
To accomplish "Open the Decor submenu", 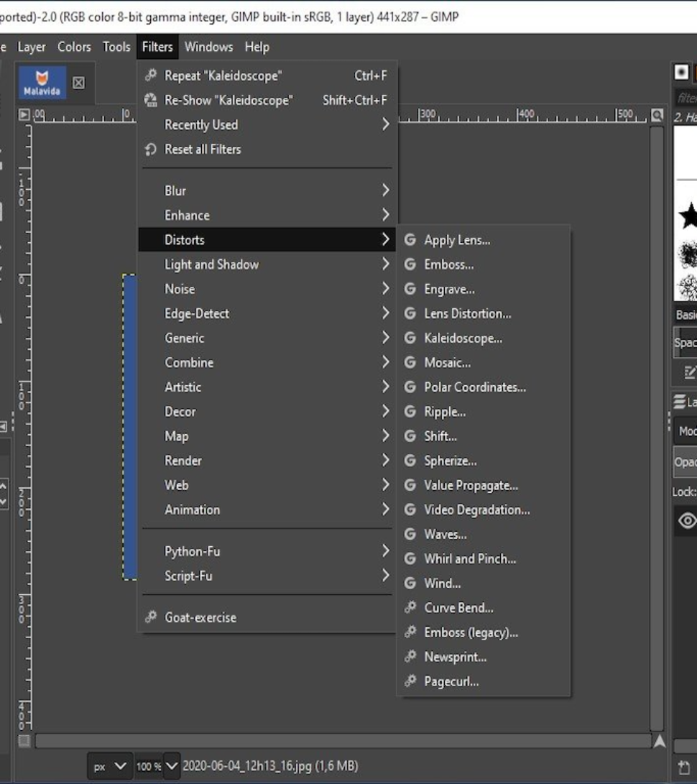I will click(267, 411).
